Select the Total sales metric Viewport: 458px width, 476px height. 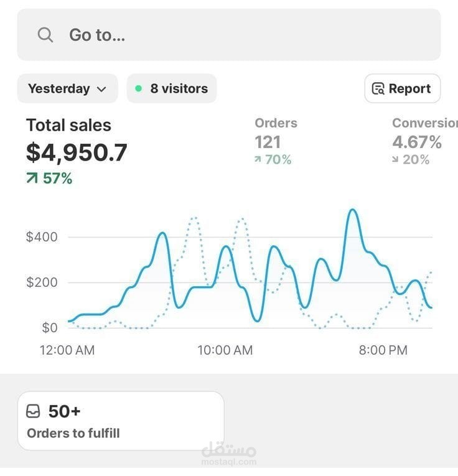68,125
